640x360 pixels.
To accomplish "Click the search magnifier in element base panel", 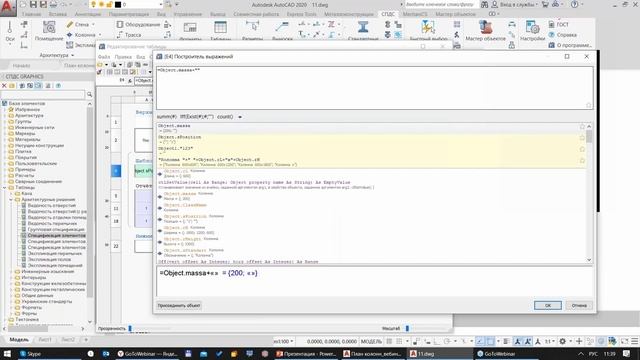I will pyautogui.click(x=89, y=95).
